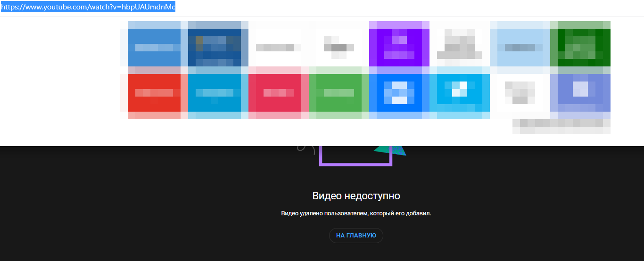Open the sky-blue tile with white icon

coord(459,93)
